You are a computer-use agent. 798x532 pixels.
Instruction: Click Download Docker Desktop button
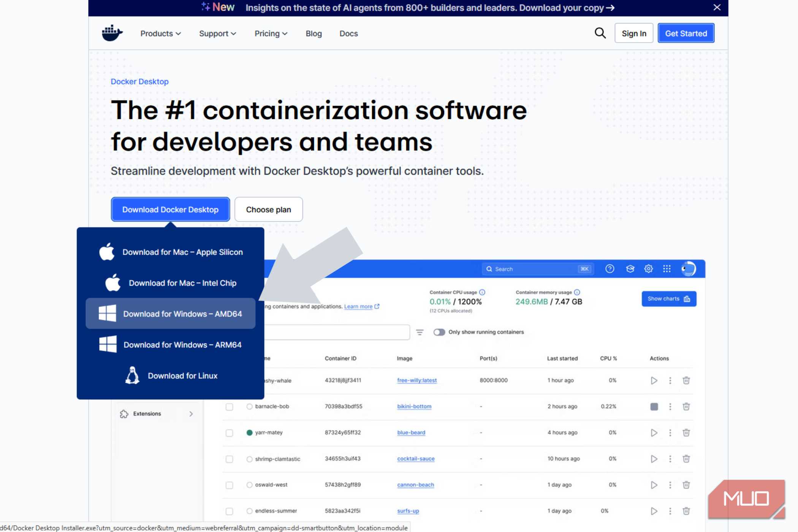pos(170,209)
